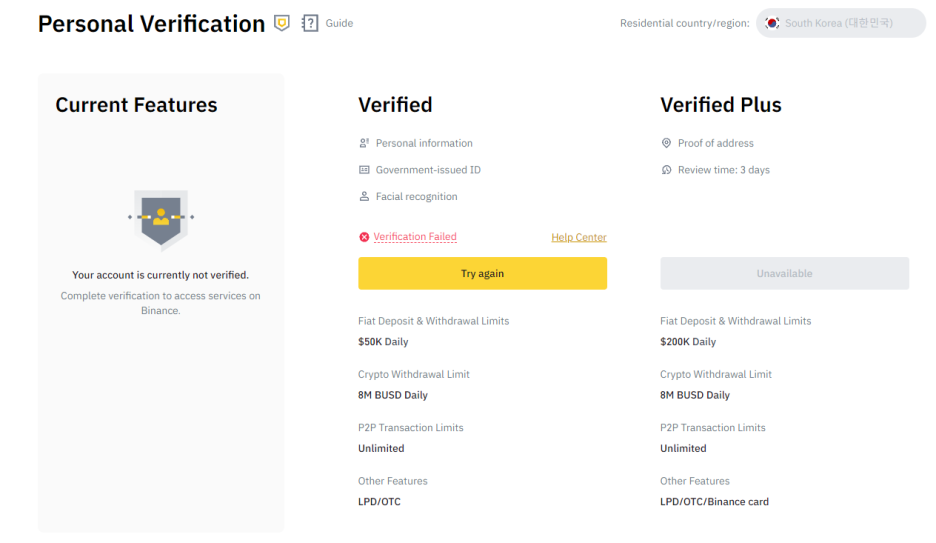Screen dimensions: 936x543
Task: Click the Try again button
Action: (482, 273)
